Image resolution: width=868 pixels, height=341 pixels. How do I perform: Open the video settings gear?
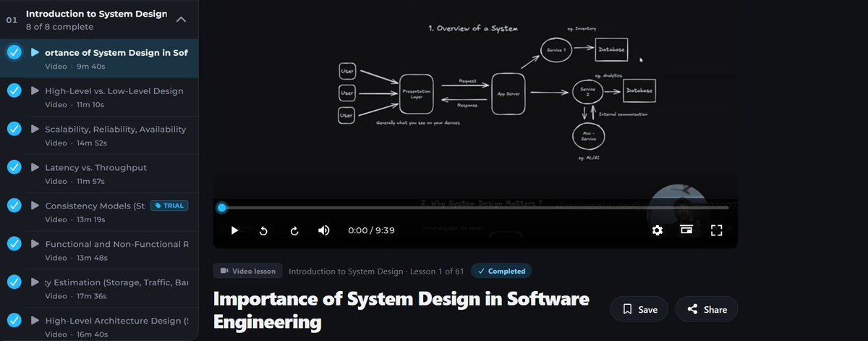pos(657,230)
